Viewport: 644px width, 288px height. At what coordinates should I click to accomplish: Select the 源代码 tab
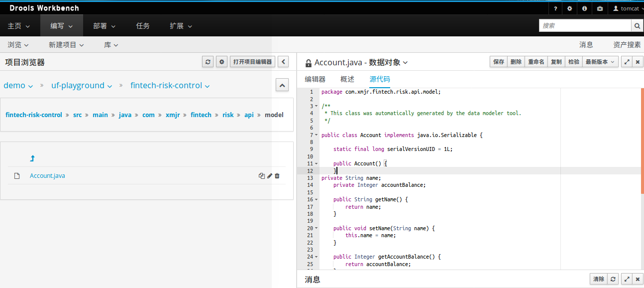[380, 79]
